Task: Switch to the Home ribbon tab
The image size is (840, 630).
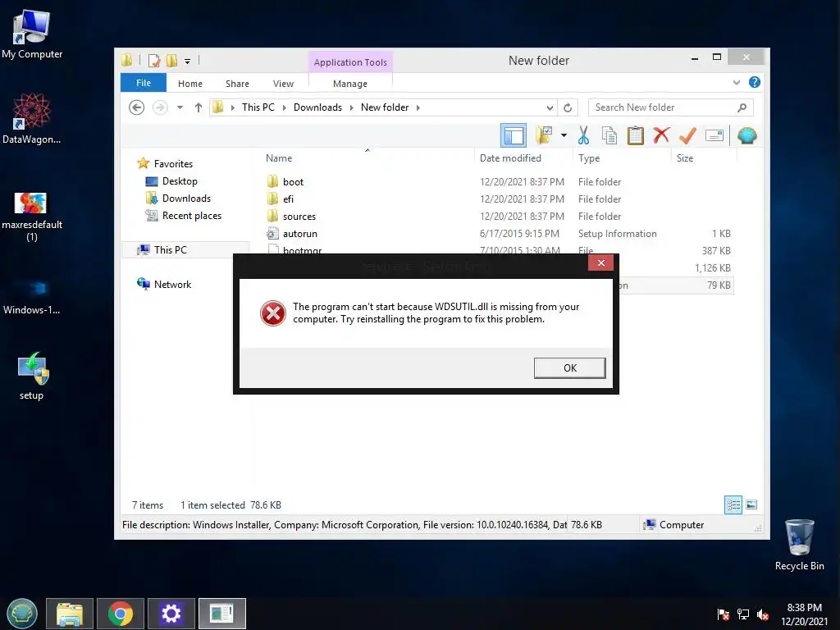Action: (190, 84)
